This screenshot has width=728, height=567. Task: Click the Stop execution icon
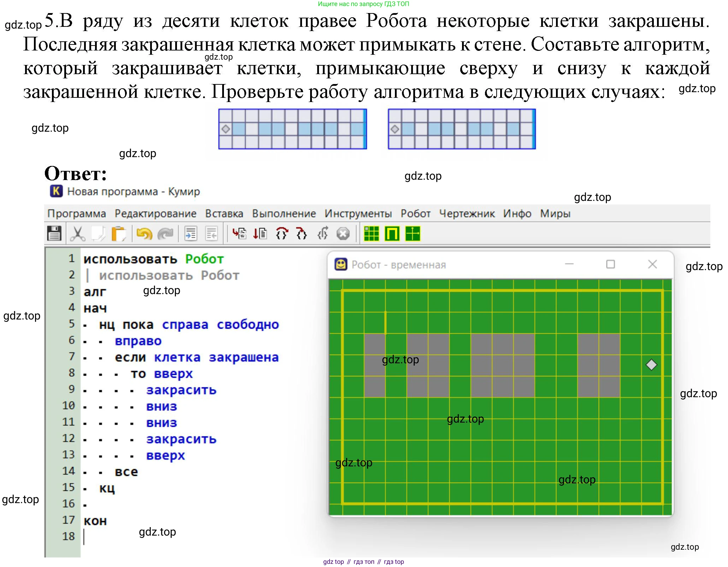(343, 233)
